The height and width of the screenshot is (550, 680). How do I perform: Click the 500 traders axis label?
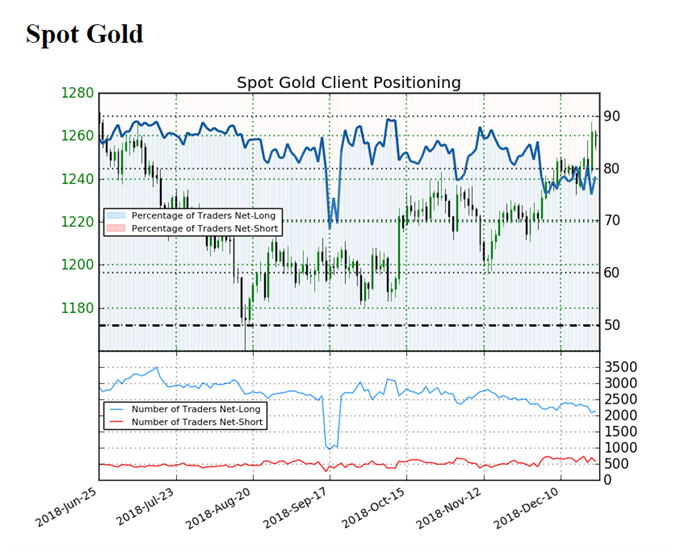[616, 464]
